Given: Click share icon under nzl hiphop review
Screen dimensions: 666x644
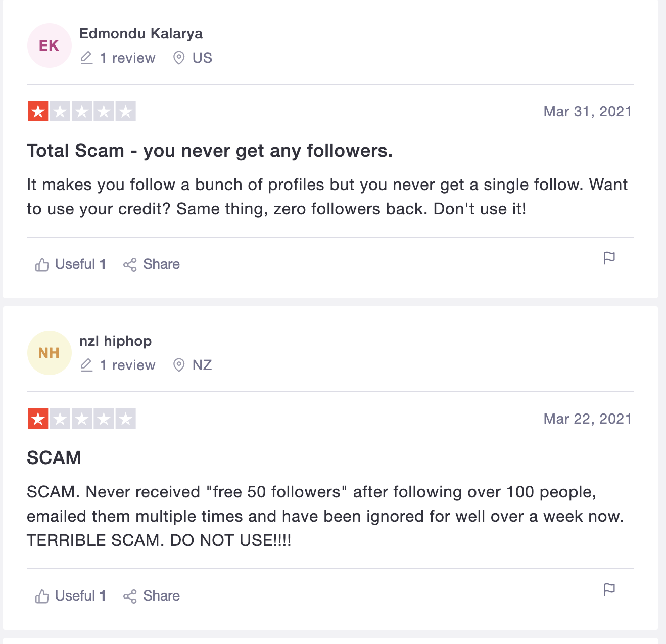Looking at the screenshot, I should 130,596.
